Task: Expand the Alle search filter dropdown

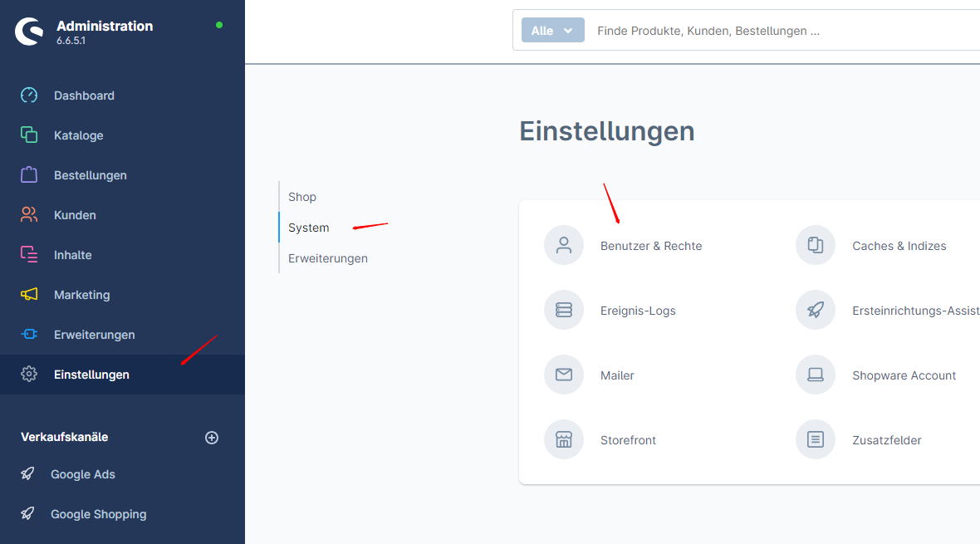Action: click(552, 31)
